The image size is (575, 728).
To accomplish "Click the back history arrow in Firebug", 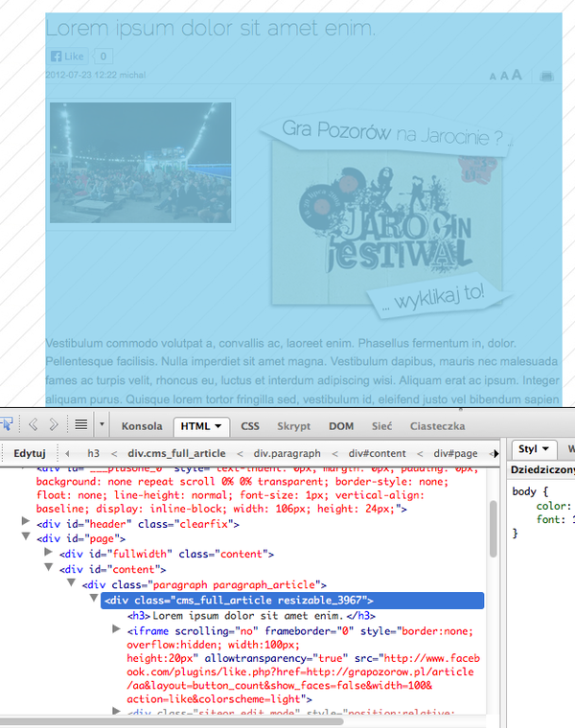I will pos(33,423).
